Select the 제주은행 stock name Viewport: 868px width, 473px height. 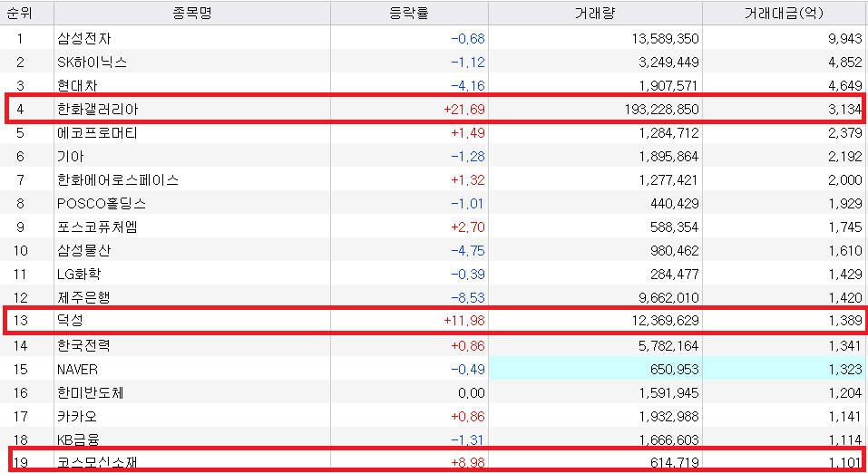(x=83, y=297)
